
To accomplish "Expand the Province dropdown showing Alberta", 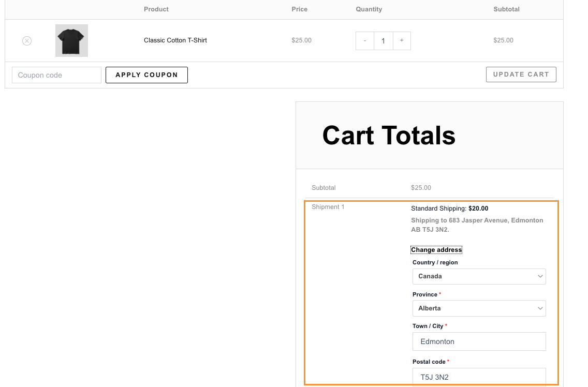I will click(479, 308).
